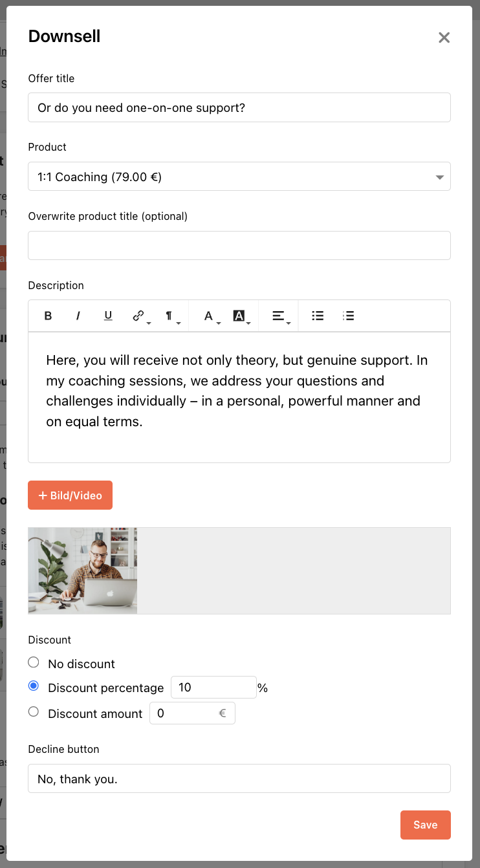The height and width of the screenshot is (868, 480).
Task: Close the Downsell dialog
Action: pyautogui.click(x=444, y=38)
